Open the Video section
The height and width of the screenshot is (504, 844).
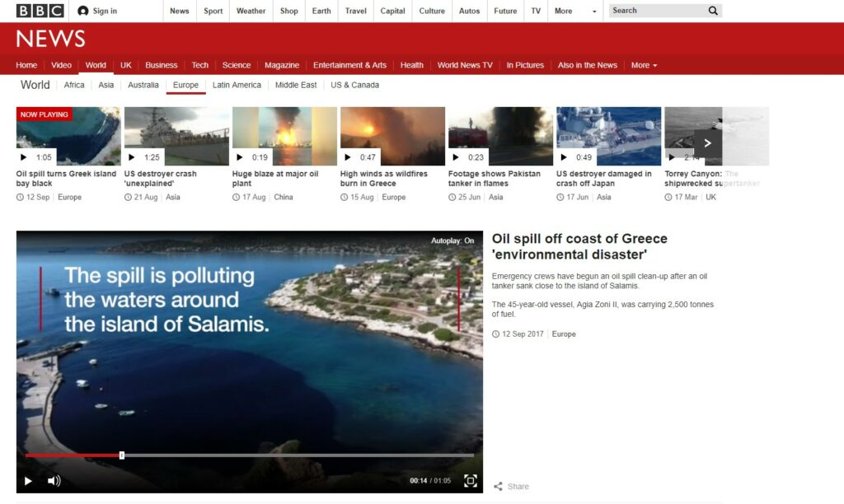(61, 65)
